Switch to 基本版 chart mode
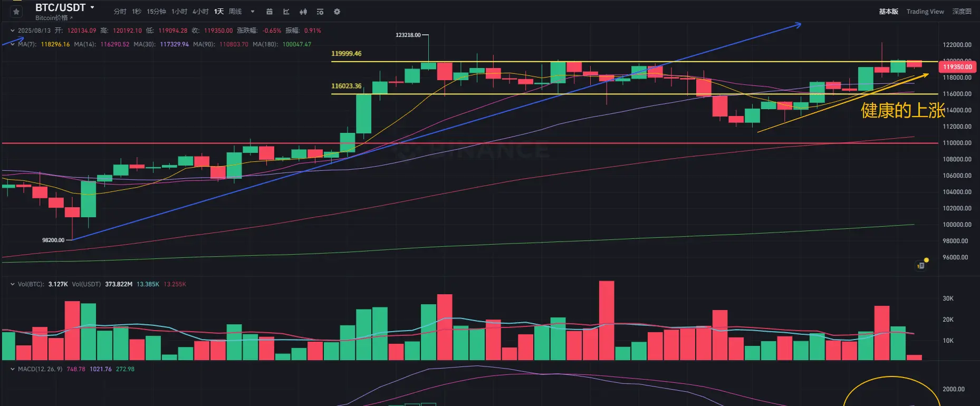 click(888, 12)
